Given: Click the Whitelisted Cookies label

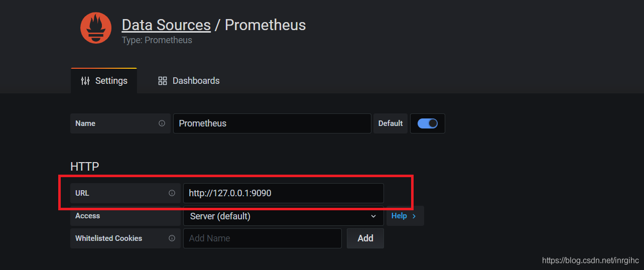Looking at the screenshot, I should coord(108,238).
